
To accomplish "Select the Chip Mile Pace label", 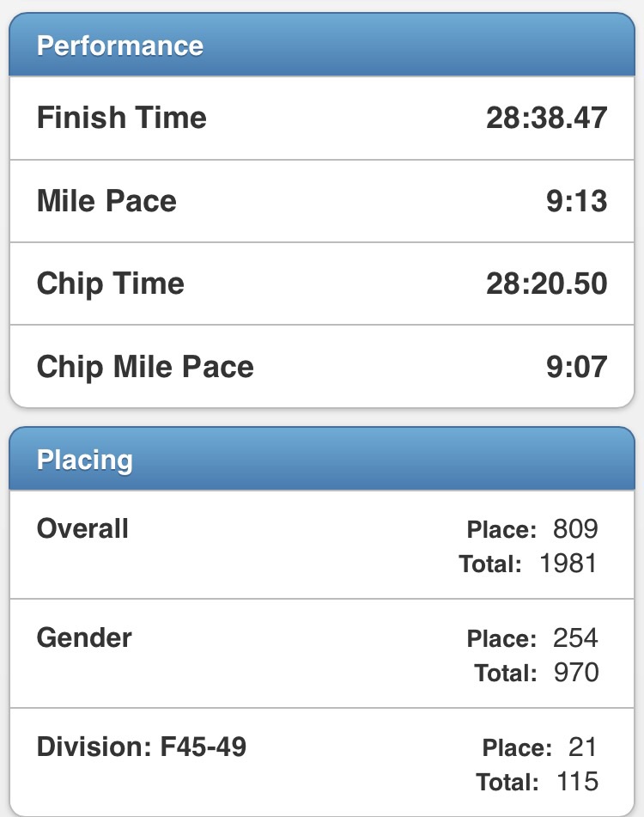I will [x=145, y=367].
